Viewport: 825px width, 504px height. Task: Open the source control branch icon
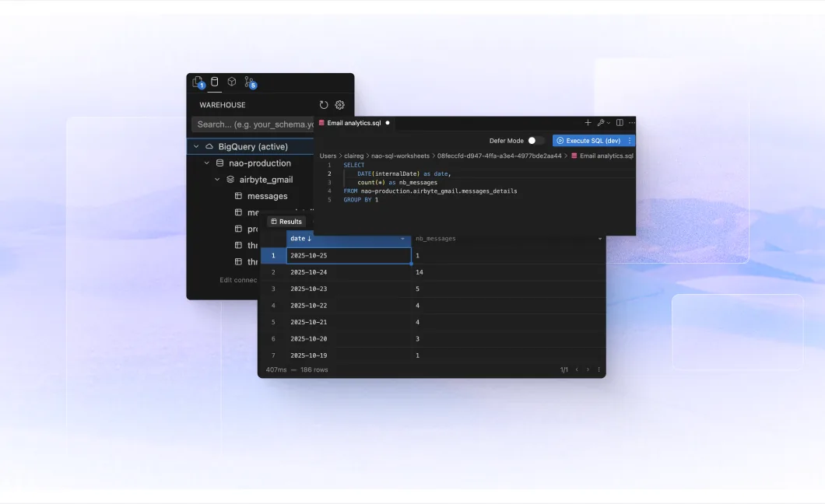(250, 82)
